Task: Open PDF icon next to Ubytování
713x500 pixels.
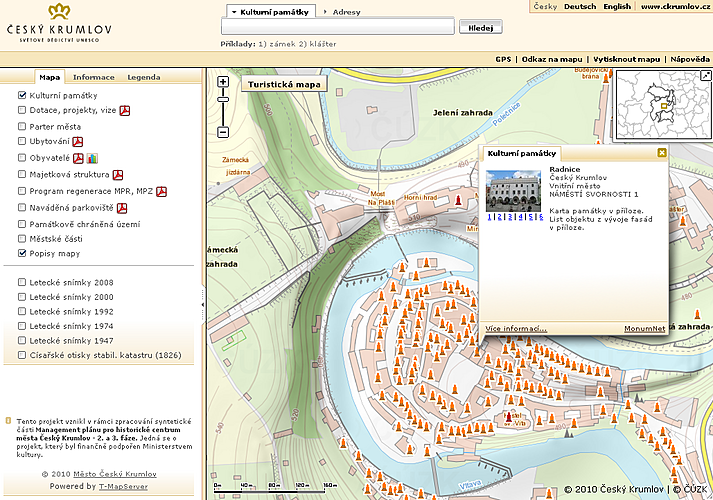Action: pos(78,141)
